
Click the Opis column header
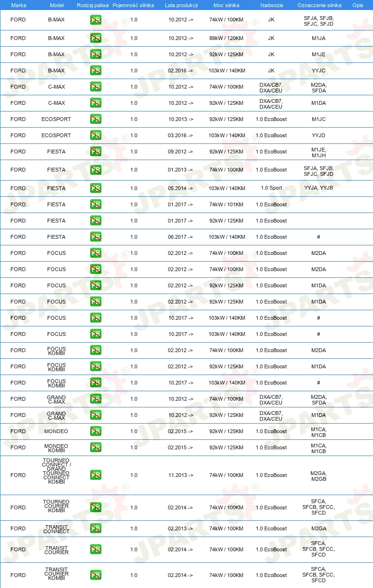click(x=357, y=5)
